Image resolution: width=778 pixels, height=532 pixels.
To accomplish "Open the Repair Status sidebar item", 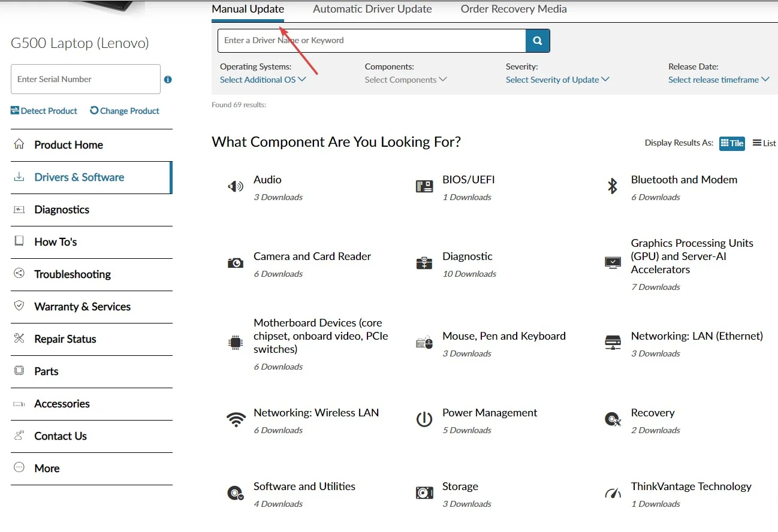I will 92,339.
